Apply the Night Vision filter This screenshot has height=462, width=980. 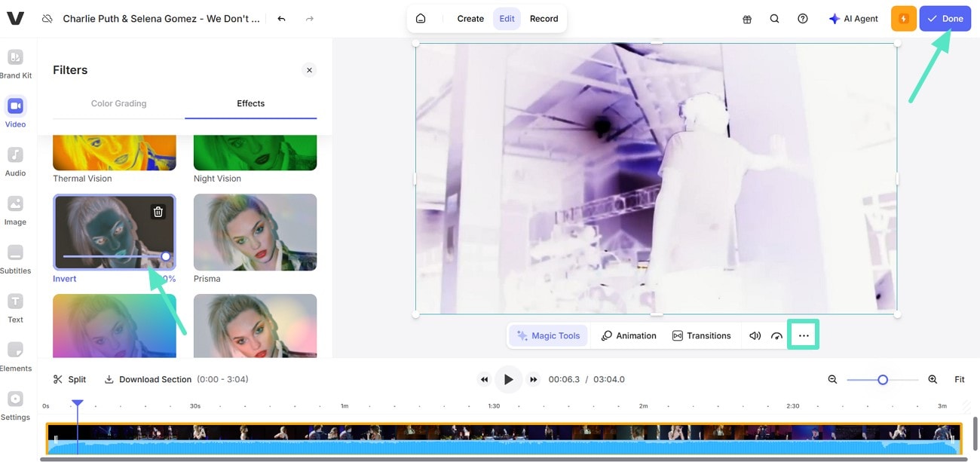coord(256,152)
